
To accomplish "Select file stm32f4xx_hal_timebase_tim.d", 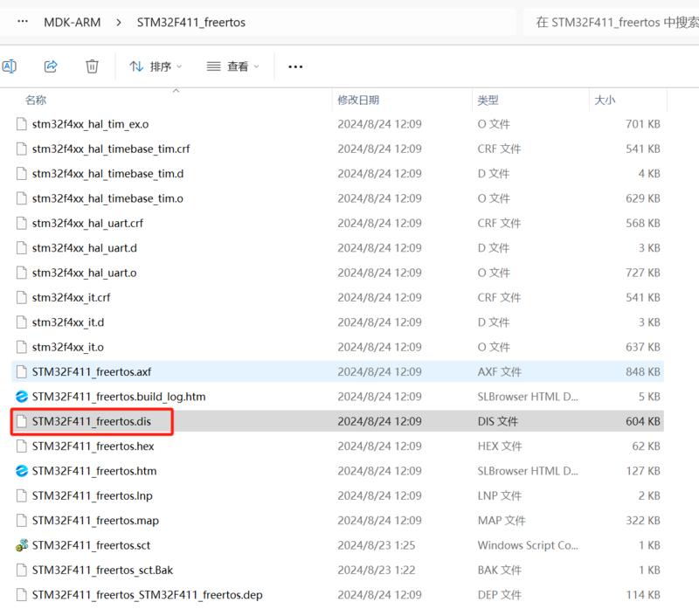I will [x=337, y=173].
